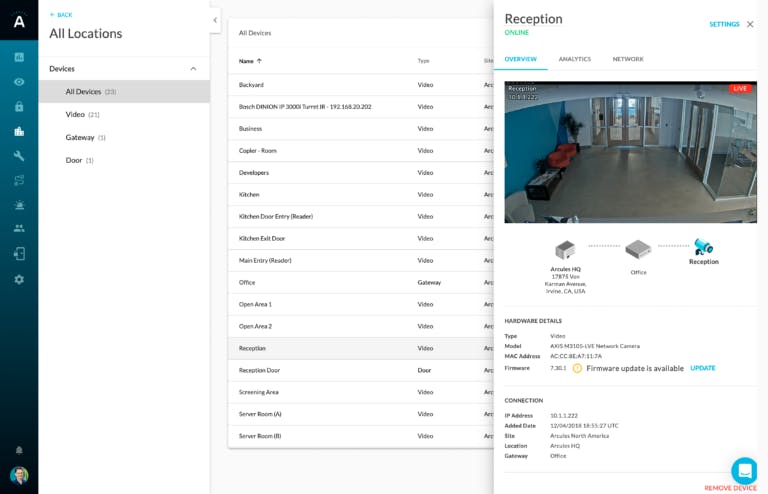Screen dimensions: 768x494
Task: Open the gear settings icon in sidebar
Action: 19,280
